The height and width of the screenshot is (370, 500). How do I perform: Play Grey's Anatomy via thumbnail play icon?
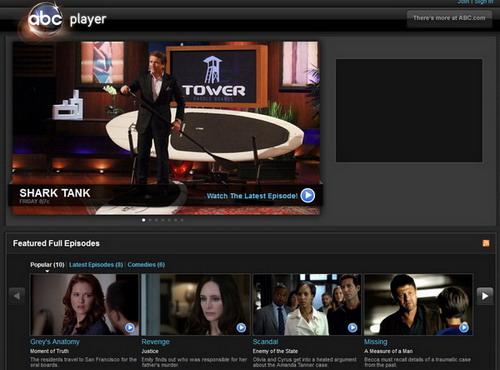(130, 328)
